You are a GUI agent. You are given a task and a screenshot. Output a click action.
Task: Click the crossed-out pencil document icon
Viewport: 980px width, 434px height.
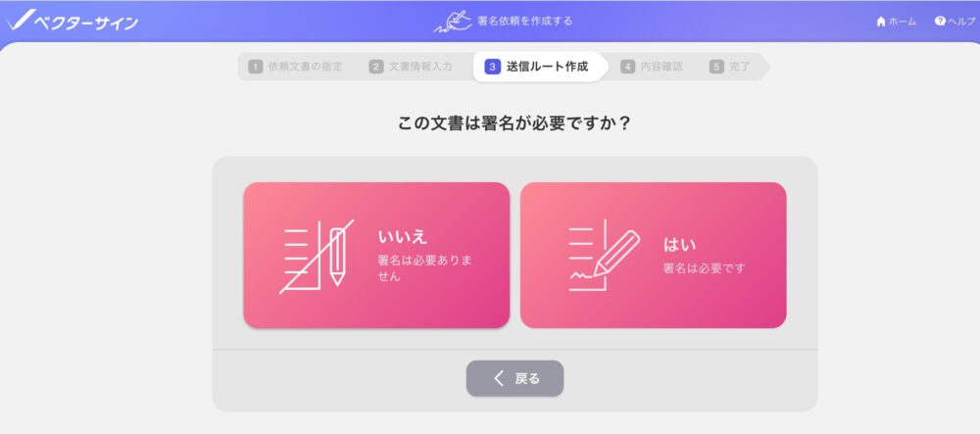[x=317, y=256]
